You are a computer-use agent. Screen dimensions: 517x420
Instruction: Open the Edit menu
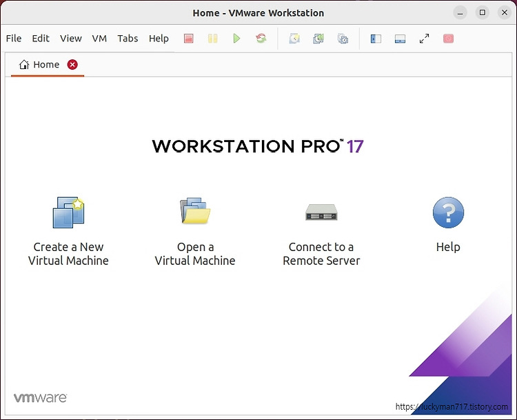[41, 39]
